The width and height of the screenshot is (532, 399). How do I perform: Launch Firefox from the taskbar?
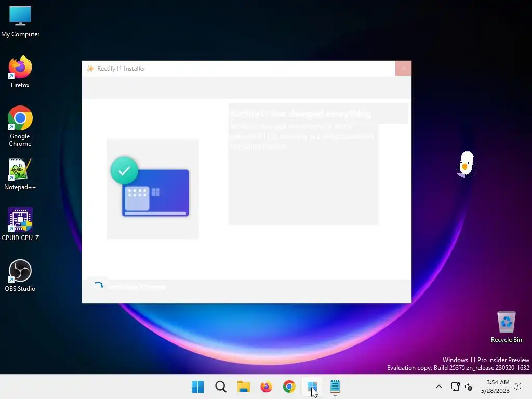[x=267, y=387]
